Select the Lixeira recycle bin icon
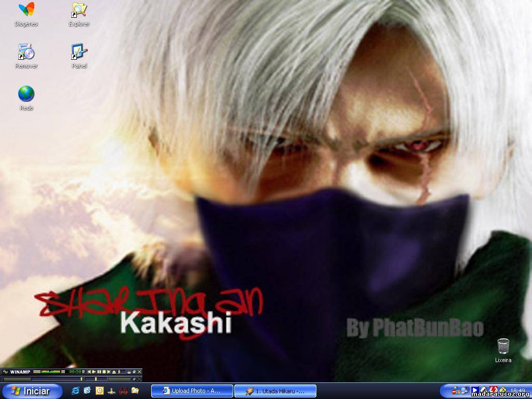 (x=503, y=347)
